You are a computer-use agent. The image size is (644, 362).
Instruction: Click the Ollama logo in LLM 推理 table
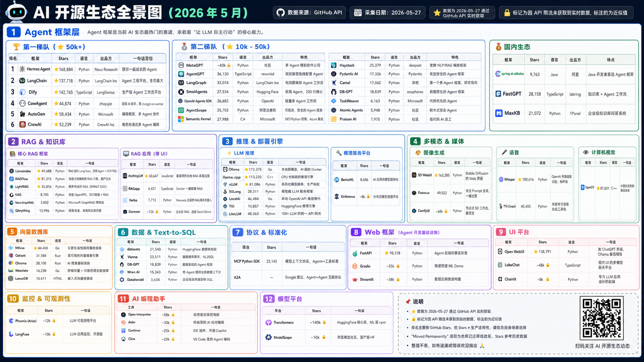click(225, 170)
